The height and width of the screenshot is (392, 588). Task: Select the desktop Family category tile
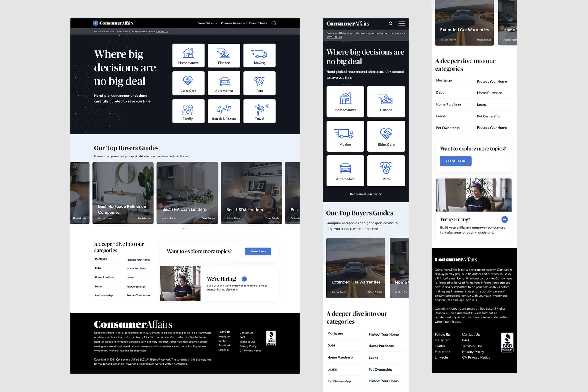tap(188, 111)
